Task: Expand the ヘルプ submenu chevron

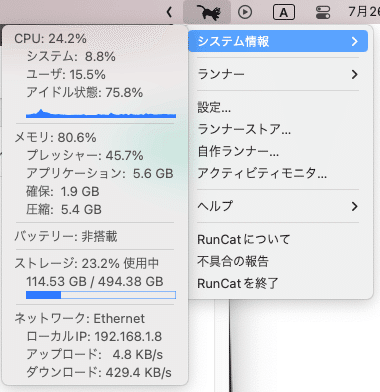Action: 354,206
